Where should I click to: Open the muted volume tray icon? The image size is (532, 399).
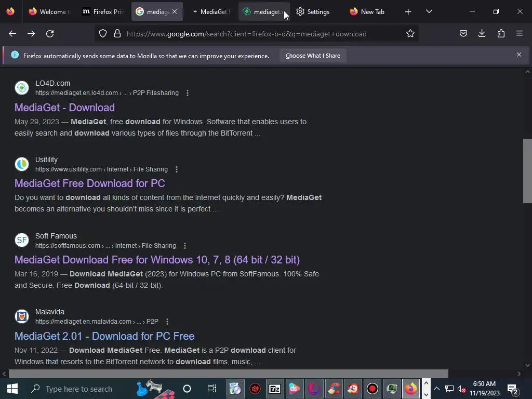(461, 389)
